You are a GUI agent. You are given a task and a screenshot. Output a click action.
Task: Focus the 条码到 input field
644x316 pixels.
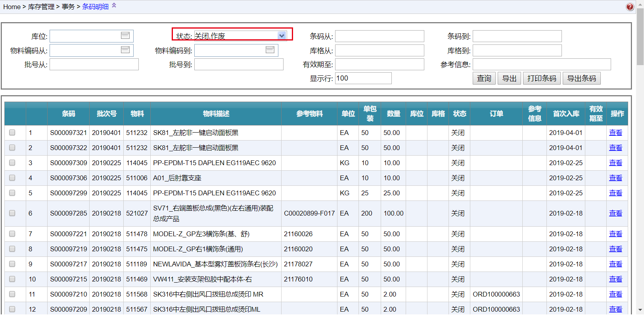[517, 36]
